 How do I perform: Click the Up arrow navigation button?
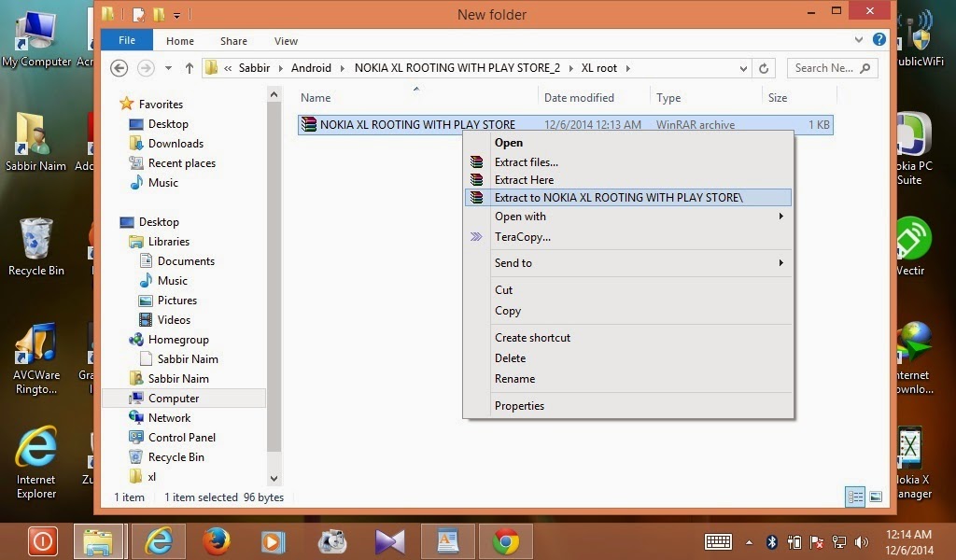point(190,67)
